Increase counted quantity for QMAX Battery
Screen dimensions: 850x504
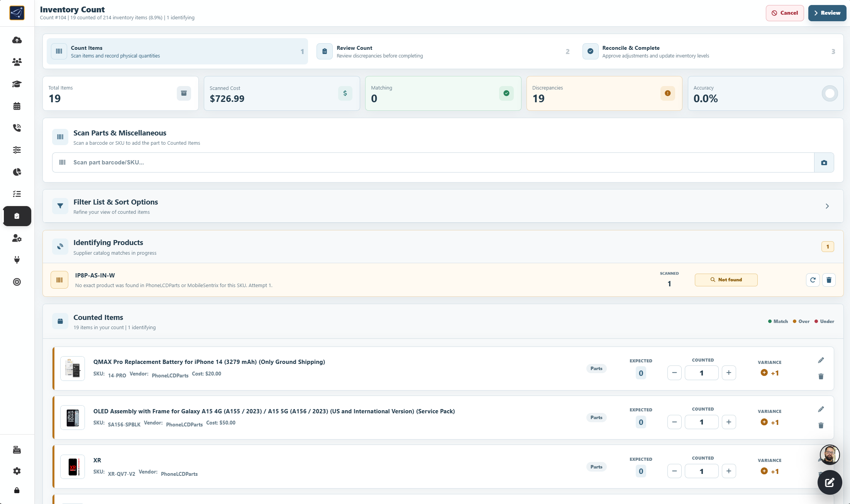coord(729,373)
